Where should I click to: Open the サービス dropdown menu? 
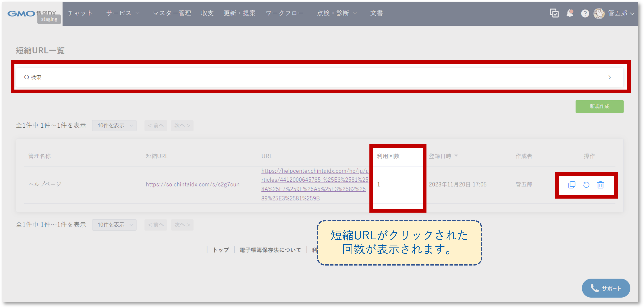click(122, 13)
